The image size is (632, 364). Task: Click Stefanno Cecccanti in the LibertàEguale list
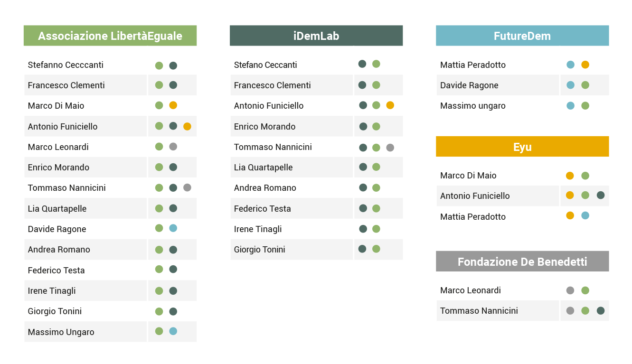(x=66, y=65)
